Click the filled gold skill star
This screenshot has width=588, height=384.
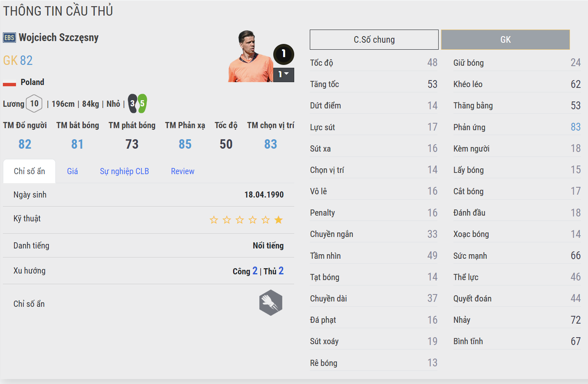point(279,220)
